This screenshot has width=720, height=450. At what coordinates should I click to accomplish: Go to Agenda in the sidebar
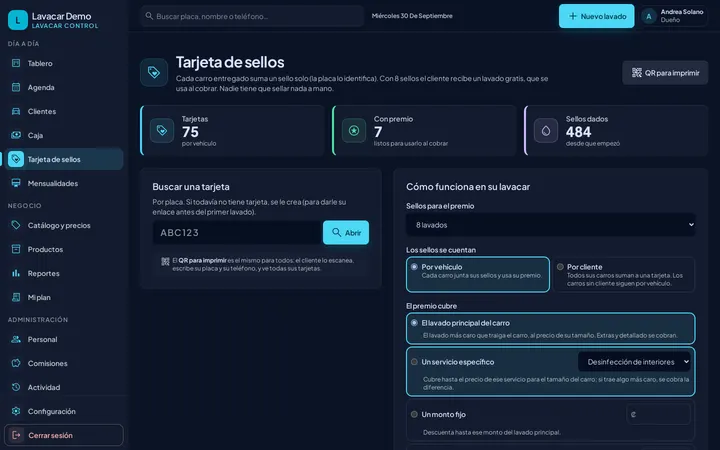(64, 87)
